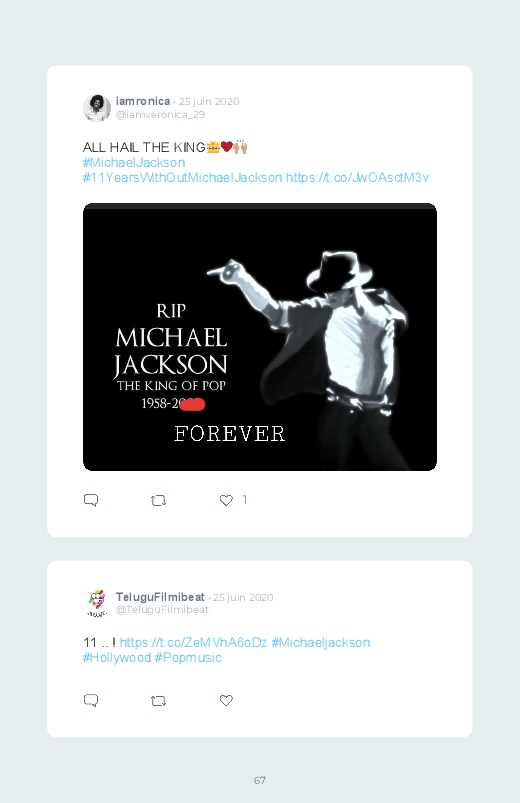
Task: Open the #Hollywood hashtag
Action: point(117,658)
